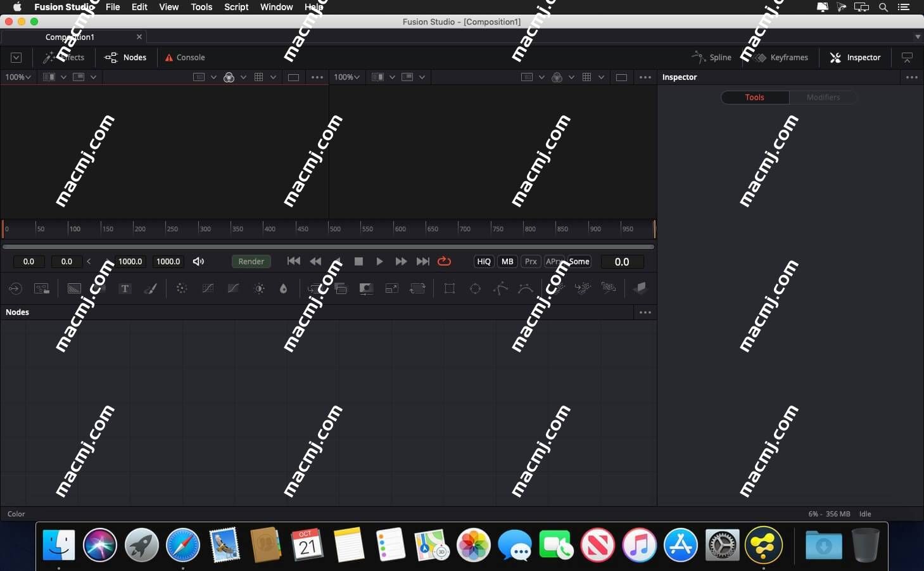Mute audio with the speaker icon

tap(198, 261)
